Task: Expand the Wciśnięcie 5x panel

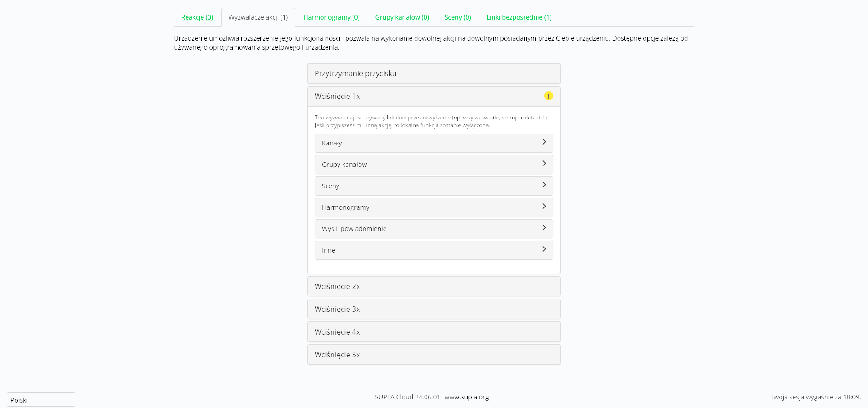Action: (434, 355)
